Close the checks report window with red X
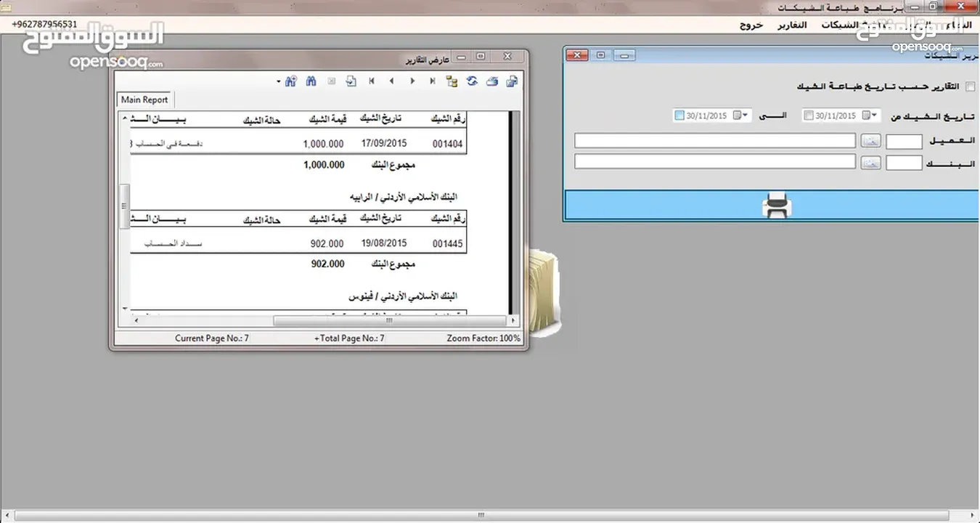Viewport: 980px width, 523px height. (577, 55)
